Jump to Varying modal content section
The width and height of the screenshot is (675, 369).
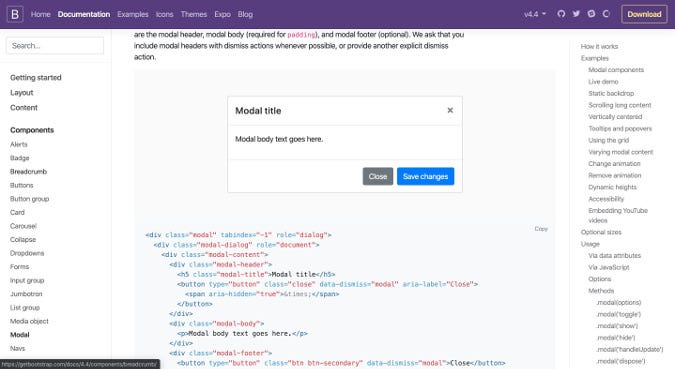pos(620,152)
